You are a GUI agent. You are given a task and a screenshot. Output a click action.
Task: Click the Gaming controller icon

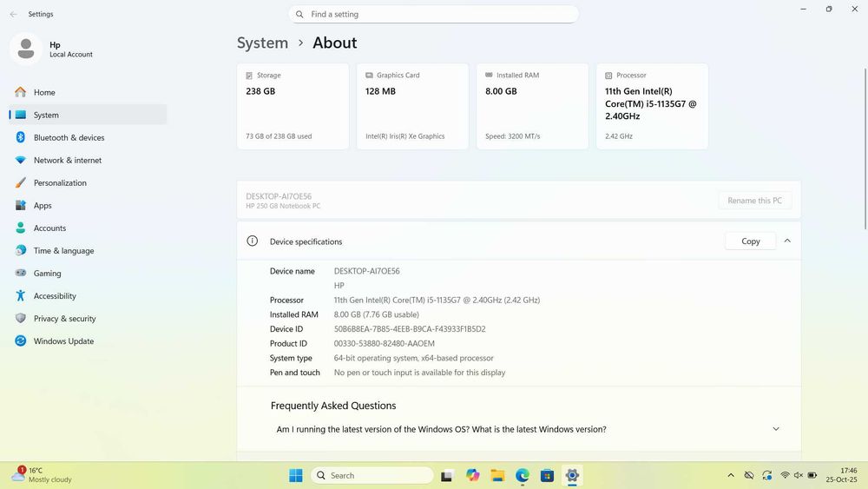tap(21, 273)
